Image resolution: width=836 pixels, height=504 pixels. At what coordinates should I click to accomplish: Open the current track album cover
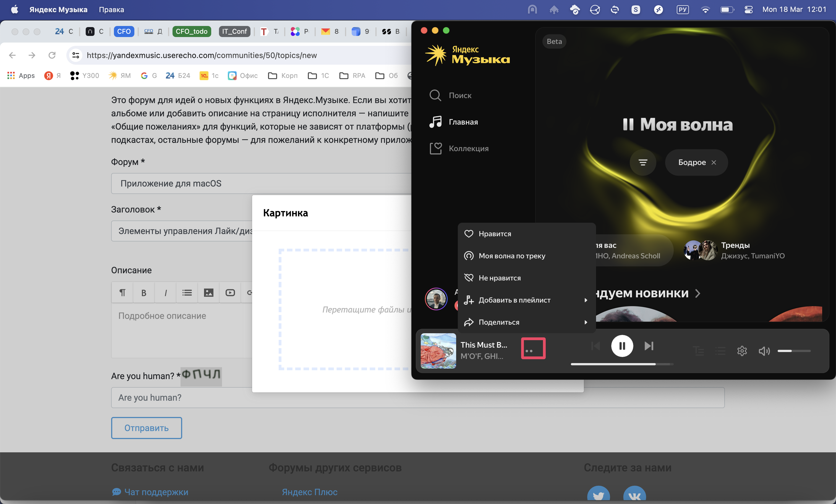[x=438, y=351]
